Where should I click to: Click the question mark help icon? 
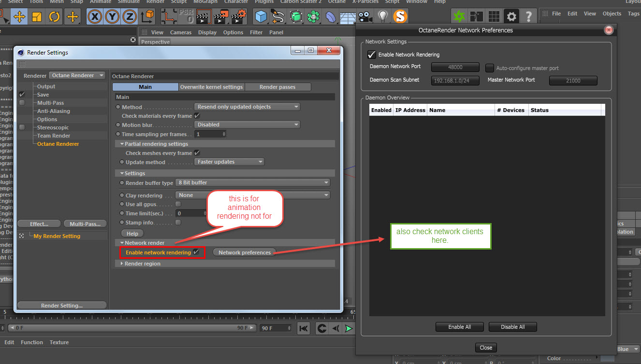pos(529,17)
